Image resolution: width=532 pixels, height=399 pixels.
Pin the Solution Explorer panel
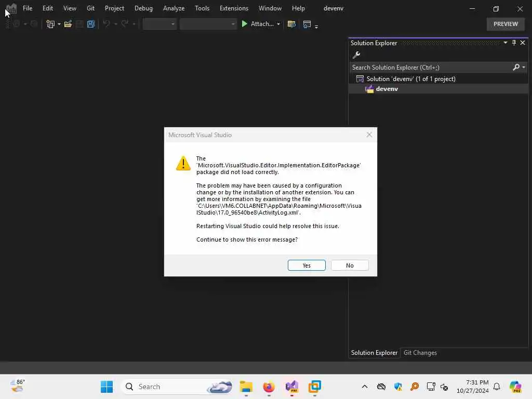[514, 43]
